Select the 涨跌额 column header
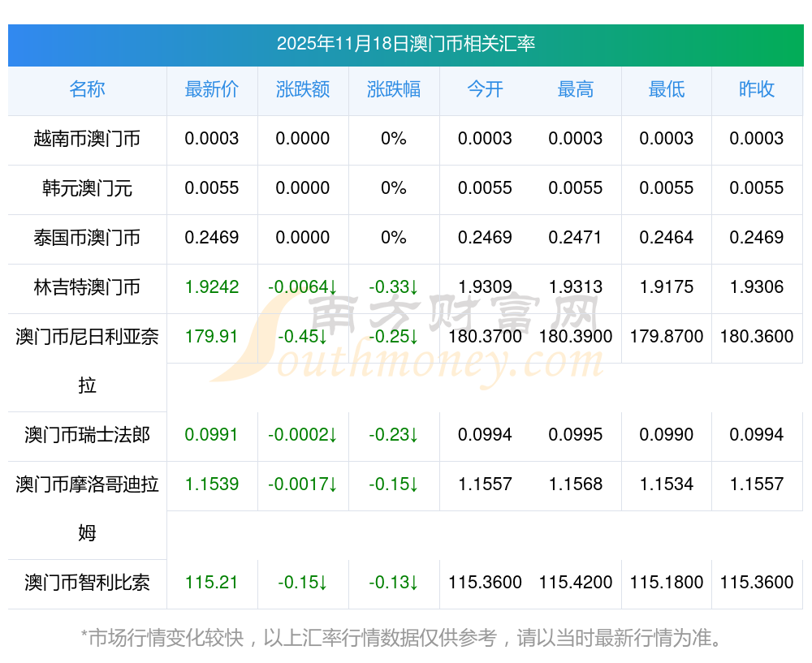Image resolution: width=812 pixels, height=663 pixels. pos(303,90)
